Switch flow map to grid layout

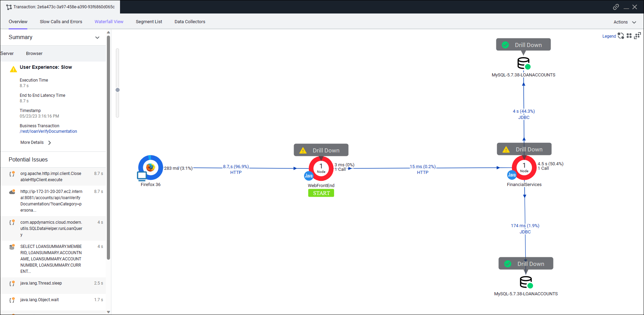coord(629,36)
